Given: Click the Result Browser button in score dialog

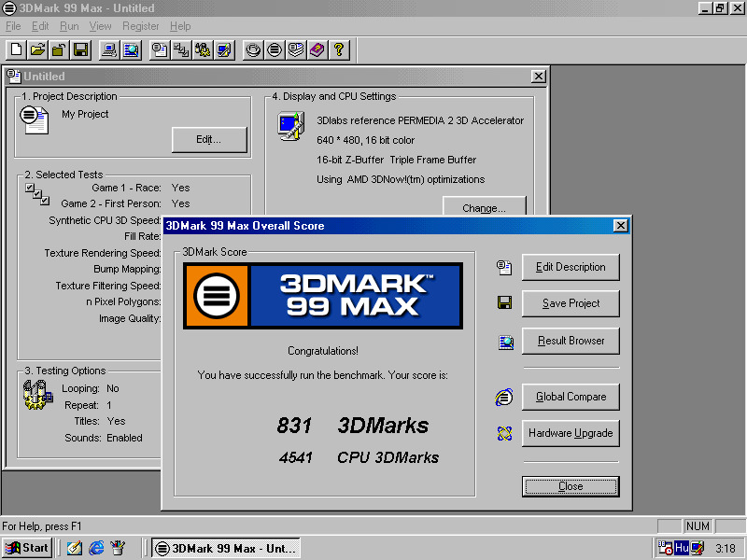Looking at the screenshot, I should tap(571, 341).
